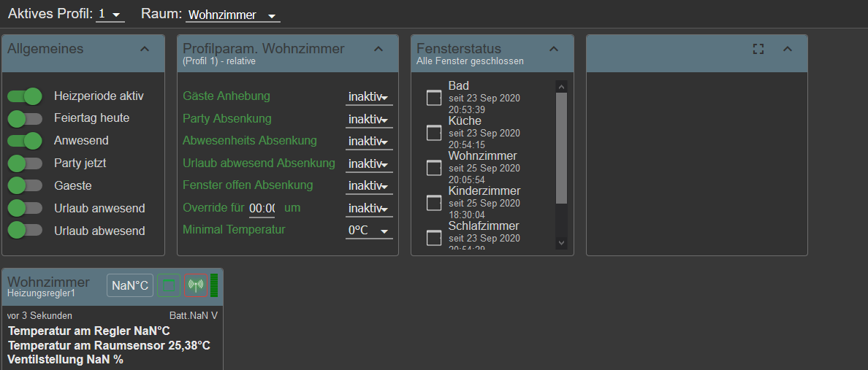Disable the Heizperiode aktiv switch
The height and width of the screenshot is (370, 868).
pyautogui.click(x=26, y=96)
